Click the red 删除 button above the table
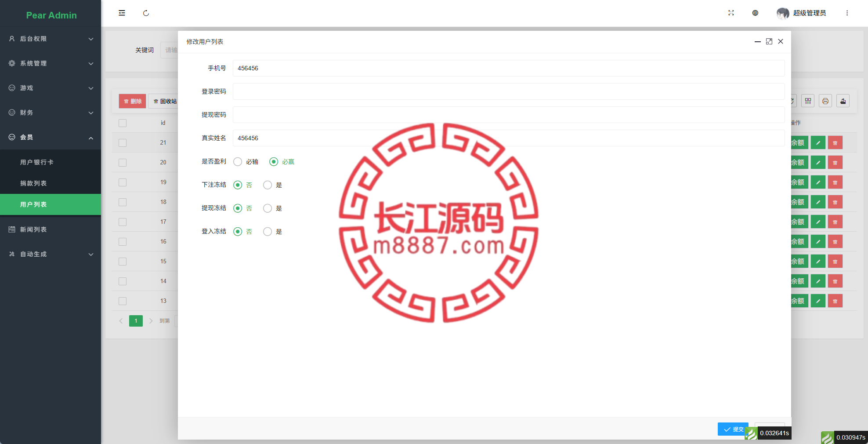The width and height of the screenshot is (868, 444). [132, 101]
